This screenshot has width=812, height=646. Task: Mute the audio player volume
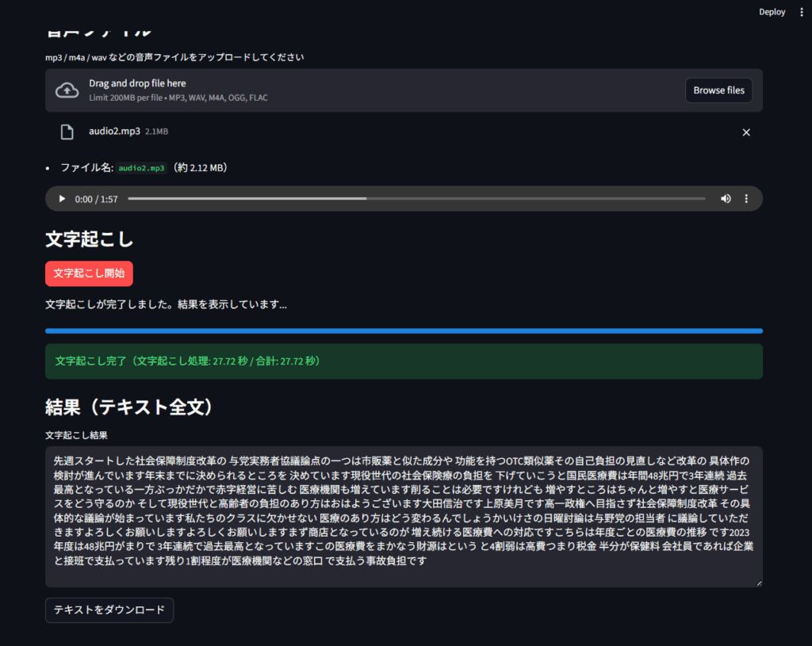[x=725, y=199]
